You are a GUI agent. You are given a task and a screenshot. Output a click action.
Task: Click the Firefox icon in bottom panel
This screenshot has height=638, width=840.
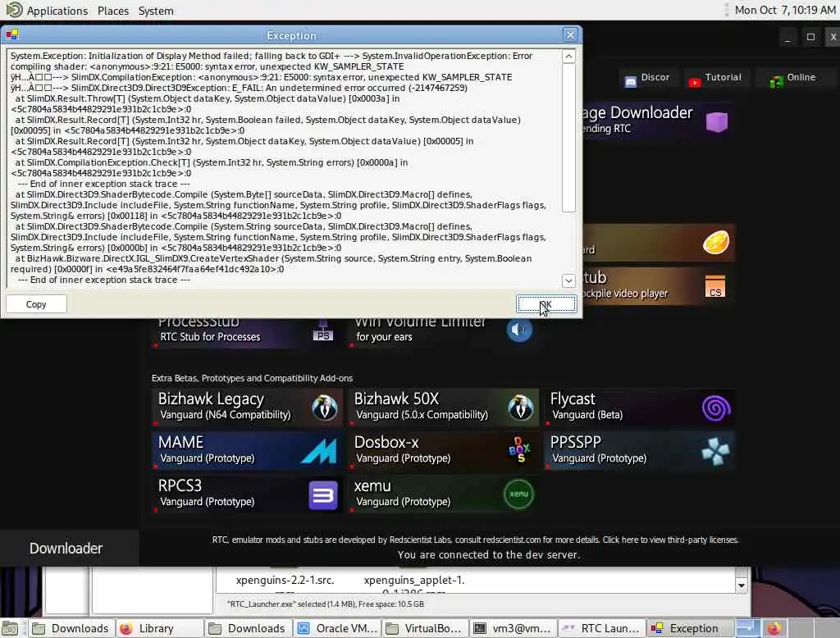click(x=774, y=628)
